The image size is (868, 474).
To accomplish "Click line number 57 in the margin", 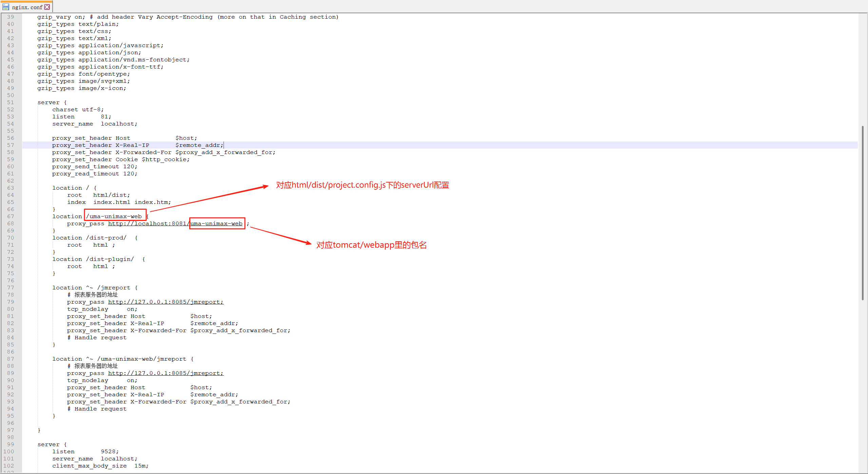I will (x=11, y=145).
